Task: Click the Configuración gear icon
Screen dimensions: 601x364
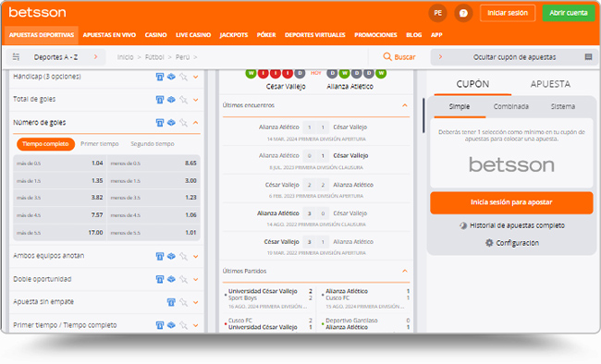Action: pos(489,243)
